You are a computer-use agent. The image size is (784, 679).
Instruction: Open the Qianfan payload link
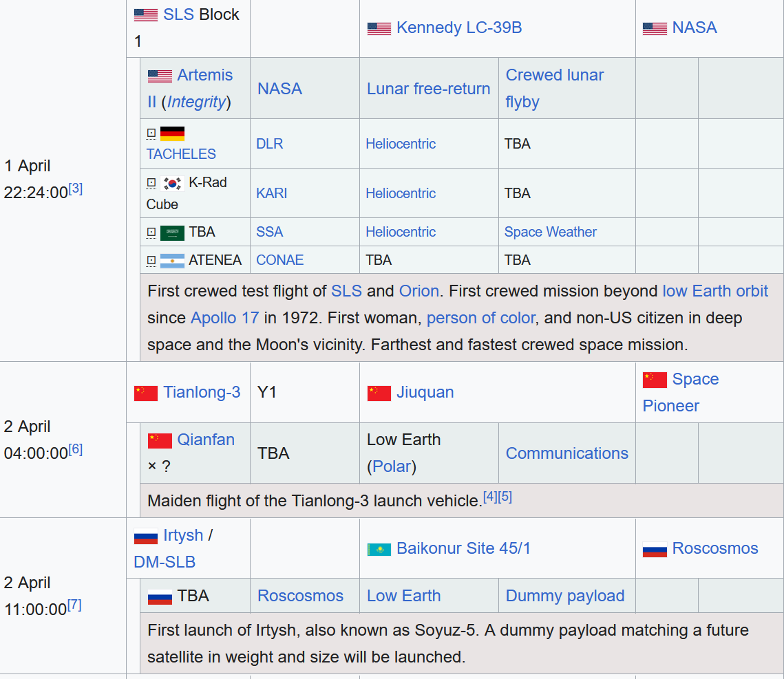pos(206,440)
